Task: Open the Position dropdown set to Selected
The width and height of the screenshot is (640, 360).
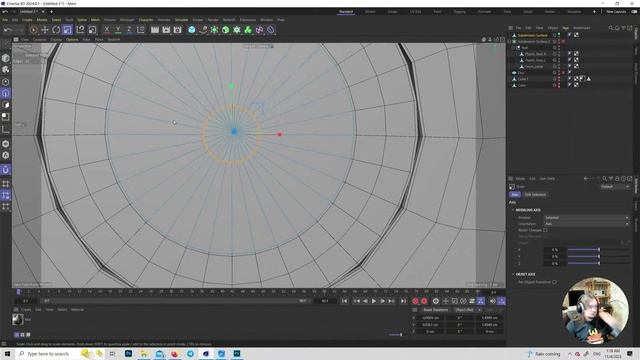Action: pyautogui.click(x=586, y=218)
